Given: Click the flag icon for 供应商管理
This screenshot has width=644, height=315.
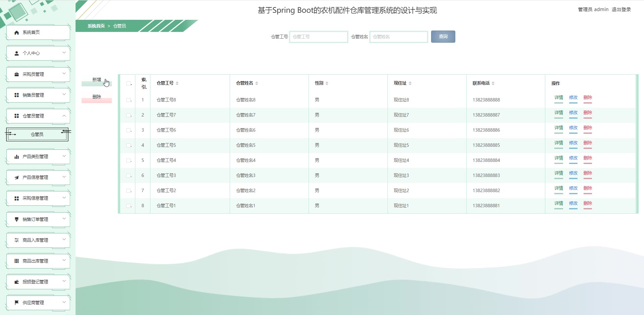Looking at the screenshot, I should (16, 303).
